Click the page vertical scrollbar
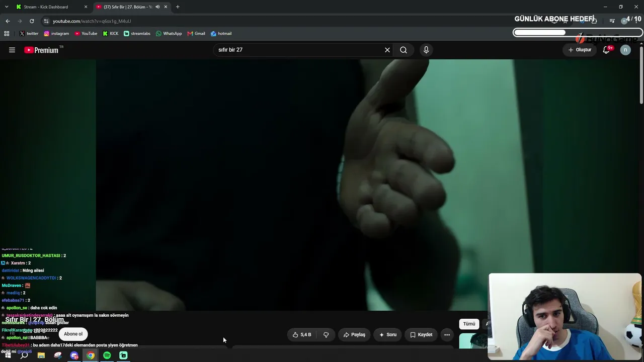This screenshot has height=362, width=644. (641, 75)
